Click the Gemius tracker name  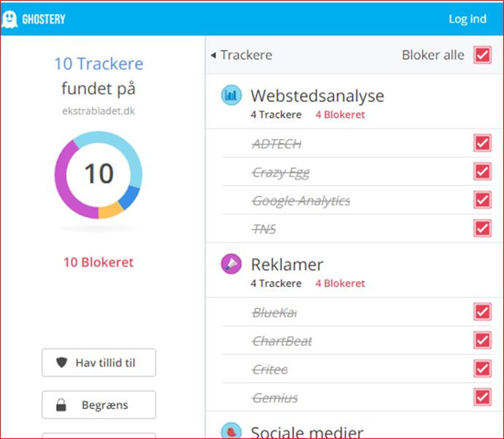coord(275,398)
